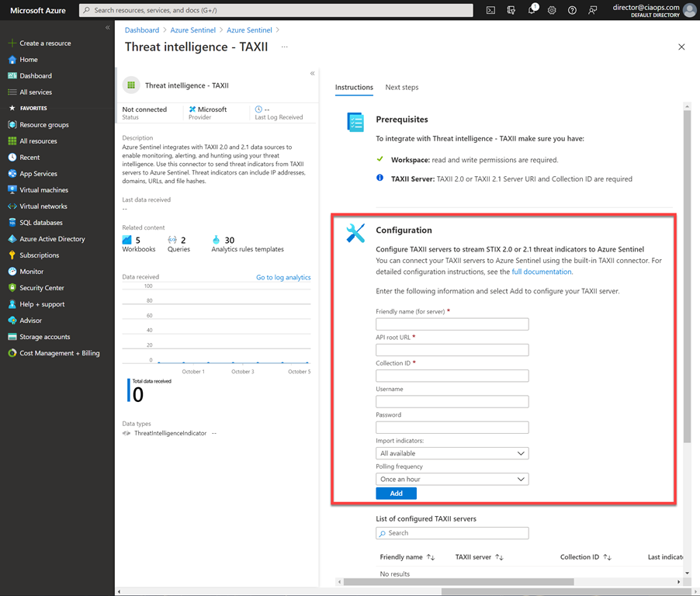Open Security Center from sidebar
This screenshot has height=596, width=700.
(x=42, y=288)
